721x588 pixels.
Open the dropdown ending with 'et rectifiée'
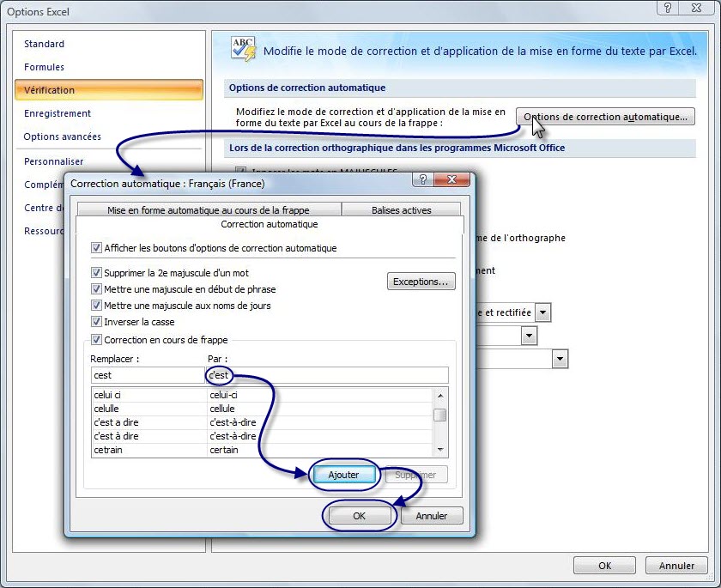click(542, 313)
